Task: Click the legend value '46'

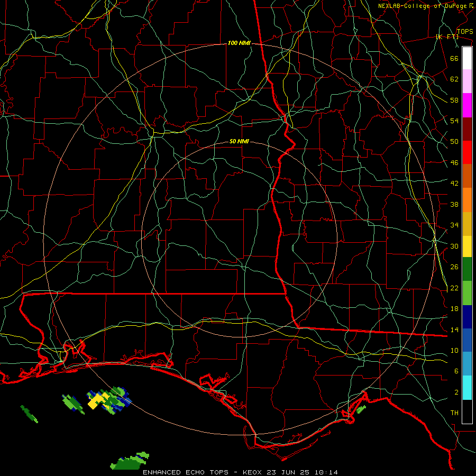Action: click(x=454, y=163)
